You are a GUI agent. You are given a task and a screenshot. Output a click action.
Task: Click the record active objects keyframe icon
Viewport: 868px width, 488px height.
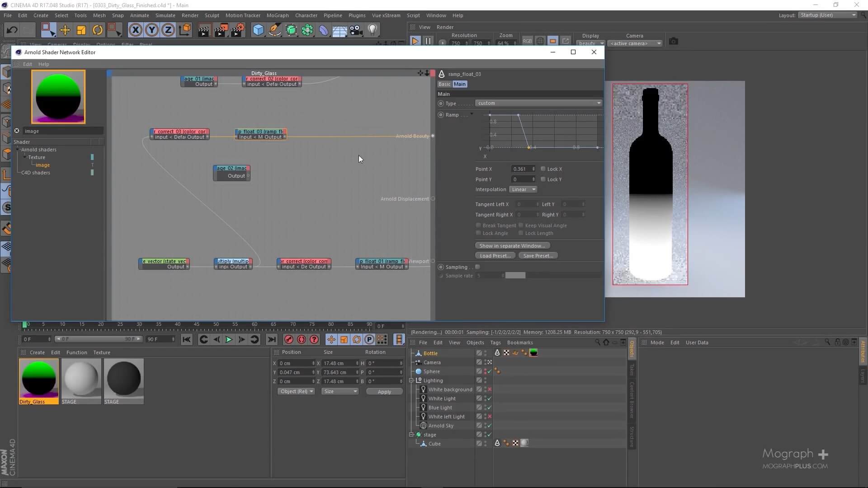click(x=288, y=339)
